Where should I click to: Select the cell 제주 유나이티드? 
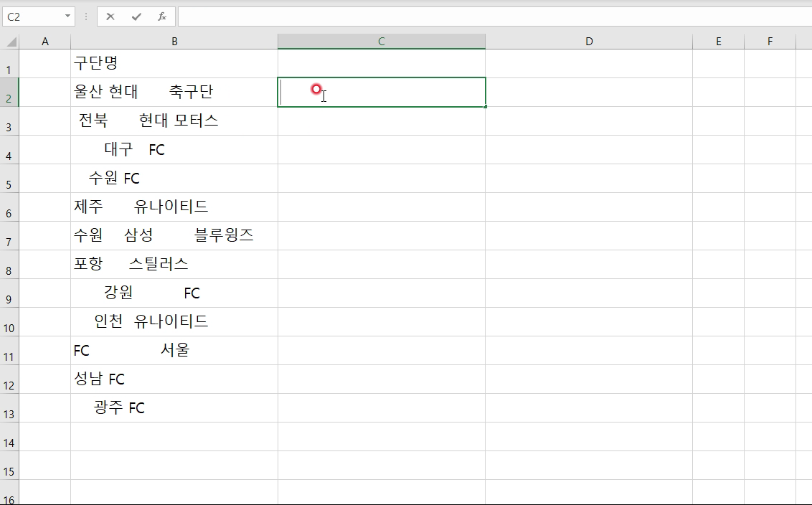pos(174,207)
